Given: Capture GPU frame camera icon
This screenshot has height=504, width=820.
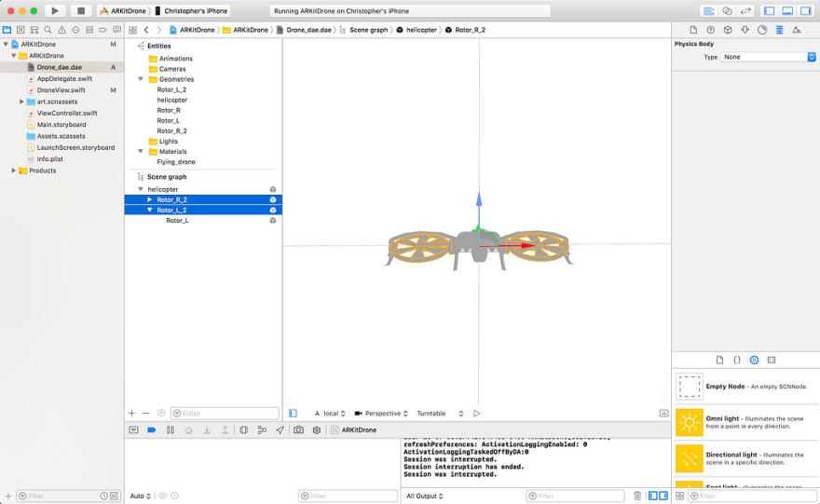Looking at the screenshot, I should [298, 429].
